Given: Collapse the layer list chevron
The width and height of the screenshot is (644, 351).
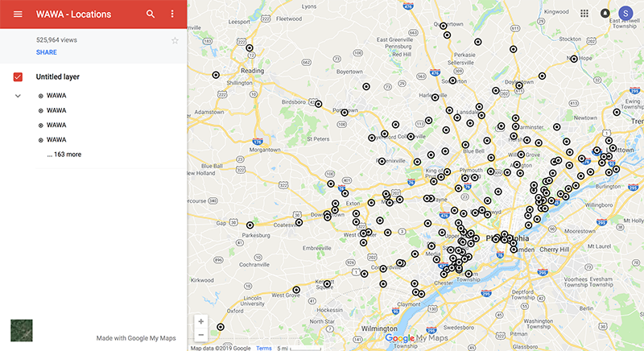Looking at the screenshot, I should [18, 96].
